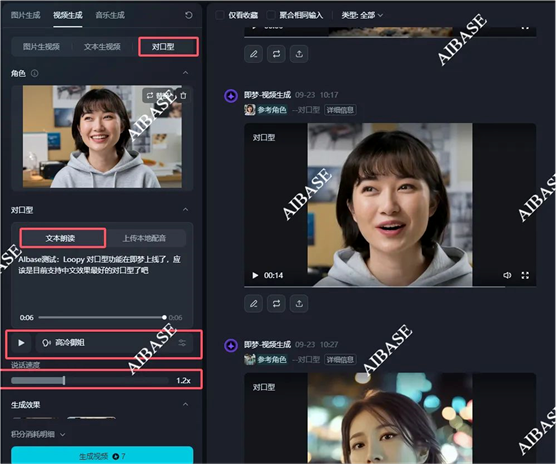556x464 pixels.
Task: Switch to the 图片生成 tab
Action: [x=25, y=15]
